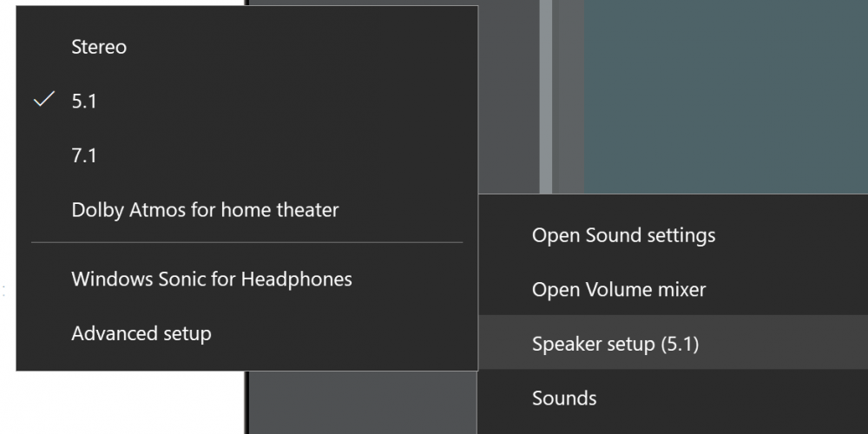Click the teal panel in the background
Image resolution: width=868 pixels, height=434 pixels.
(725, 95)
